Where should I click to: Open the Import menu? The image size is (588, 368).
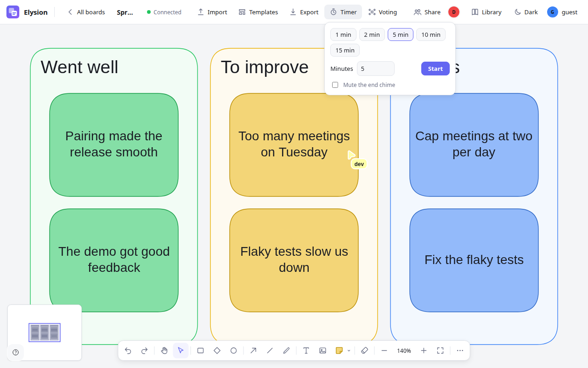point(212,12)
